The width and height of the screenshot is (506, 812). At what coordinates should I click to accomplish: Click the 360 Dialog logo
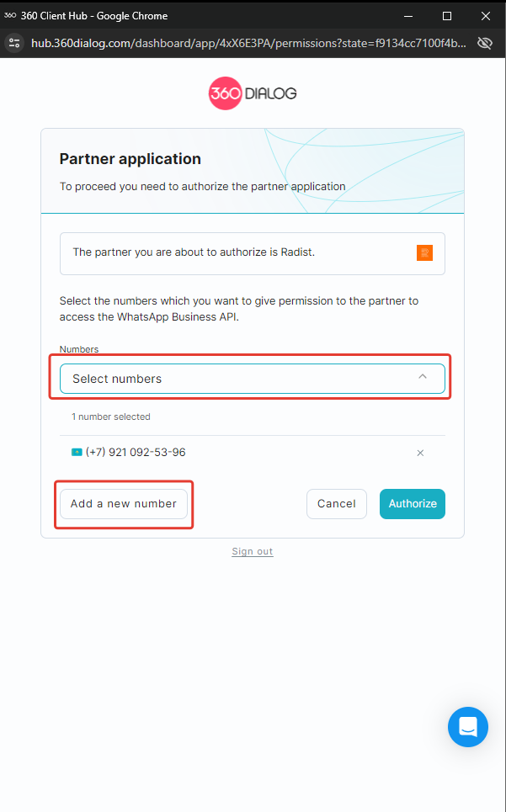point(253,93)
